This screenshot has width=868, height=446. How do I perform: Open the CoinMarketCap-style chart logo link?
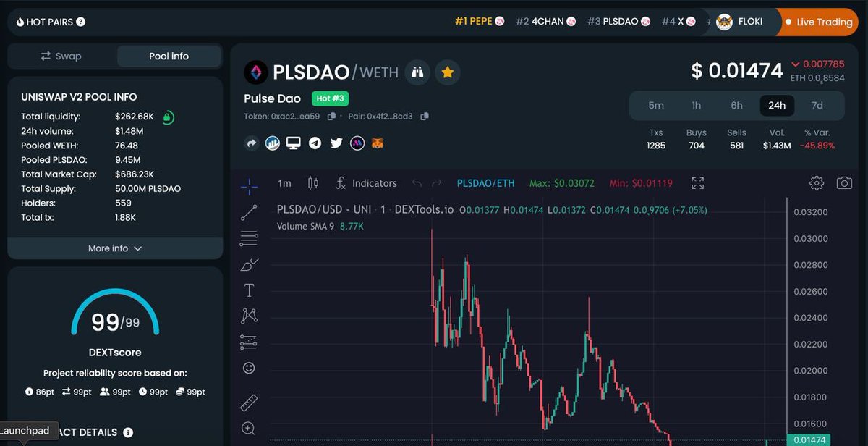click(273, 143)
